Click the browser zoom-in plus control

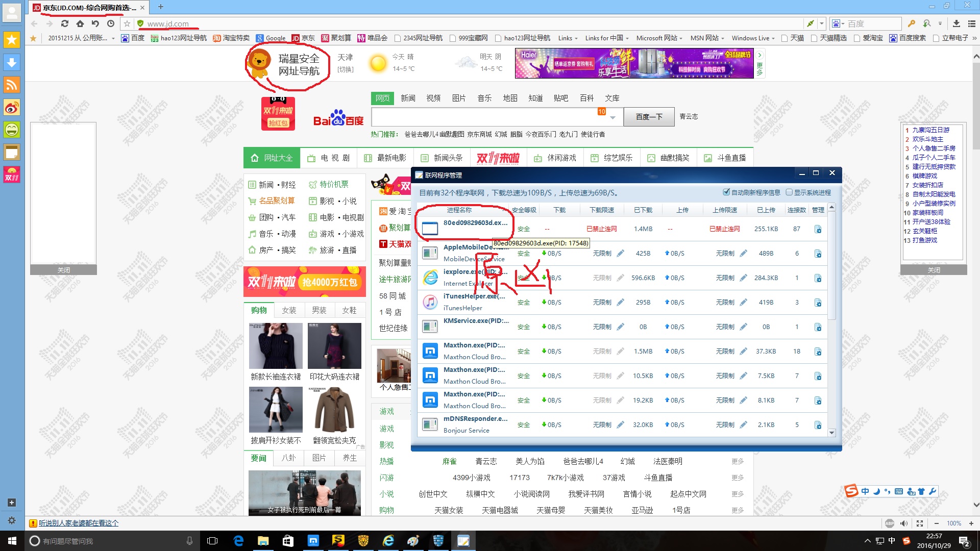pos(971,523)
